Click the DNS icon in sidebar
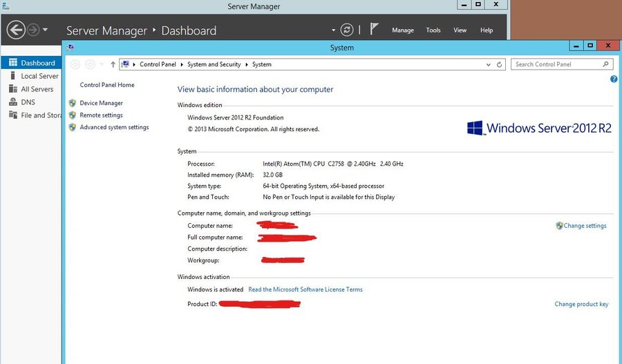 [x=13, y=102]
